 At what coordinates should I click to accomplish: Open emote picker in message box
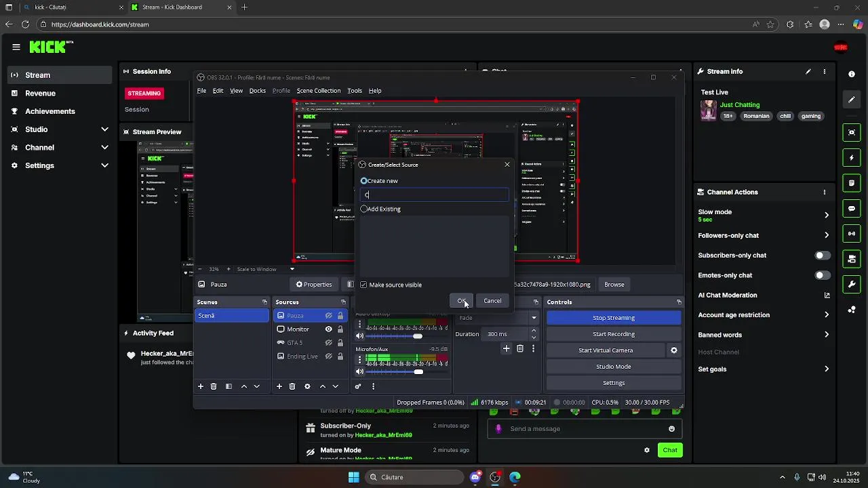click(x=672, y=428)
